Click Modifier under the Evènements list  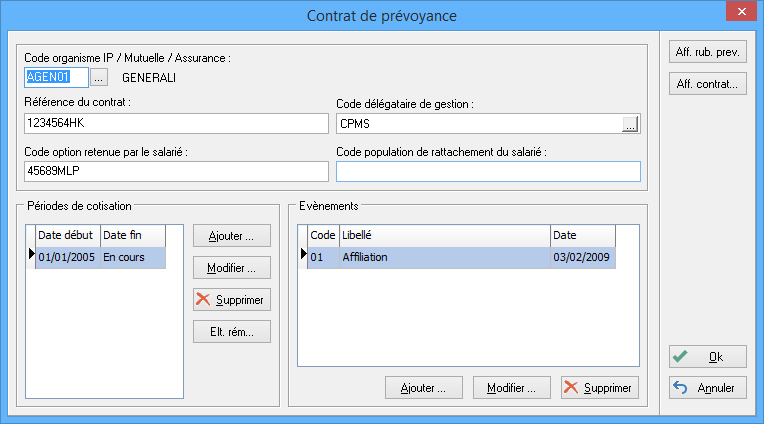(x=512, y=387)
